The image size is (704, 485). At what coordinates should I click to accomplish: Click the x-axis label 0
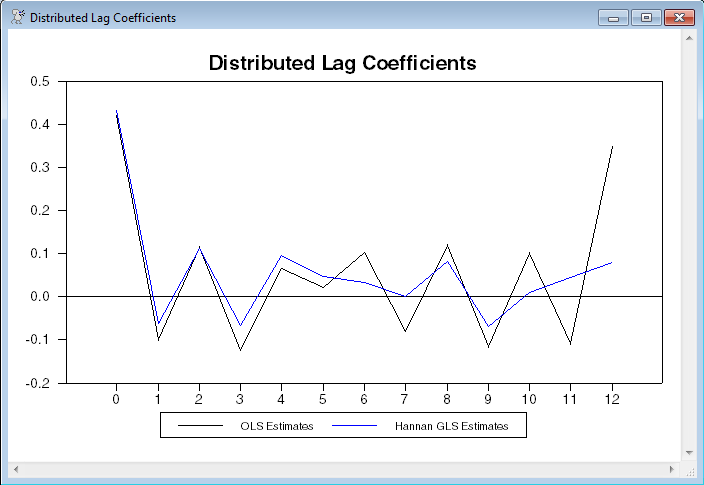116,399
